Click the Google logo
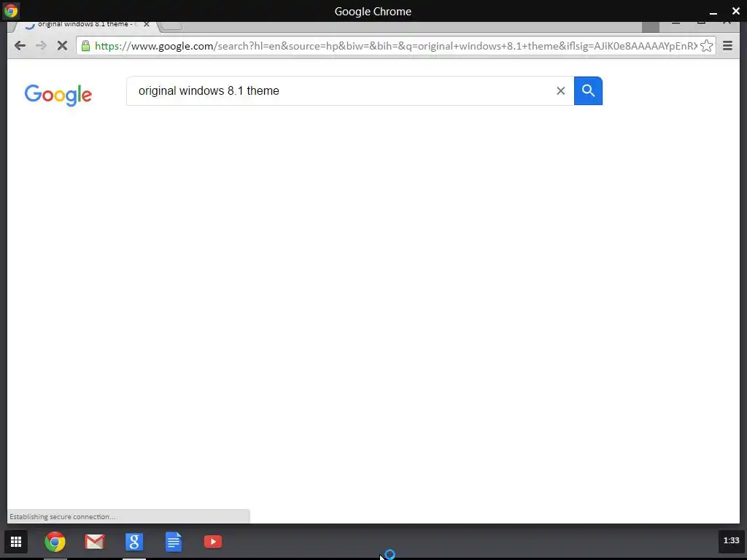Screen dimensions: 747x560 coord(58,95)
